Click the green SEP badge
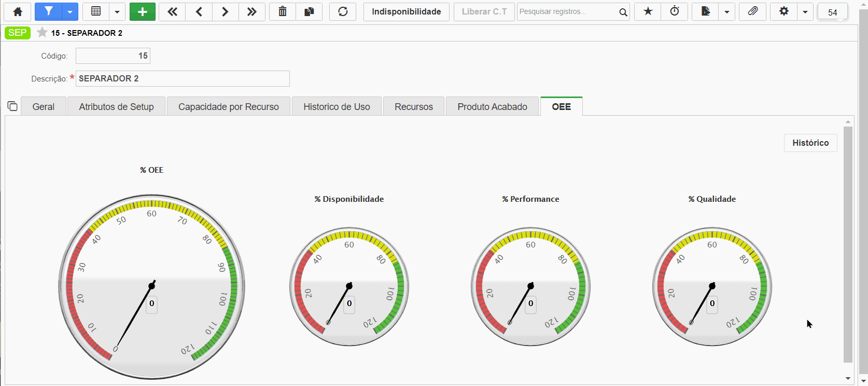The image size is (868, 386). click(x=18, y=33)
